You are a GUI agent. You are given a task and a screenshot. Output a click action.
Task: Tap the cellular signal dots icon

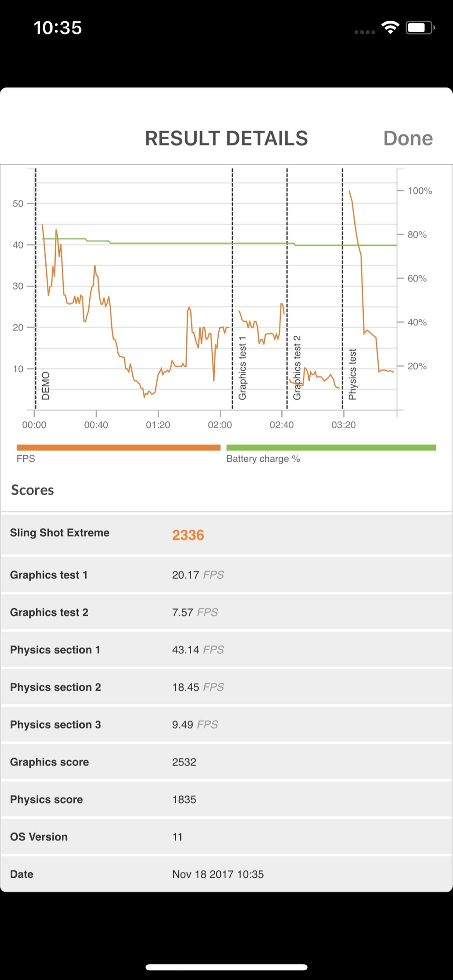(365, 32)
